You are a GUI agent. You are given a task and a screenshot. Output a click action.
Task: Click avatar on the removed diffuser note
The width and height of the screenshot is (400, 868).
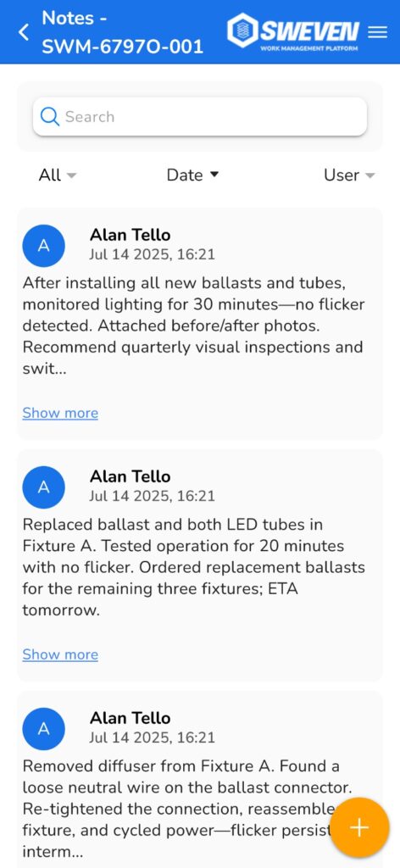pyautogui.click(x=44, y=728)
